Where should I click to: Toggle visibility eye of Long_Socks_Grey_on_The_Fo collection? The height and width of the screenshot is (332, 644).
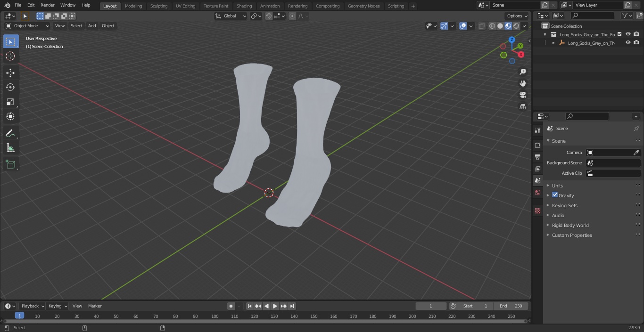coord(628,34)
